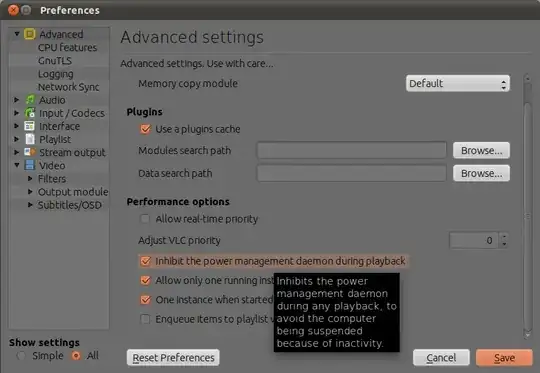540x373 pixels.
Task: Select Advanced in the category tree
Action: [x=61, y=34]
